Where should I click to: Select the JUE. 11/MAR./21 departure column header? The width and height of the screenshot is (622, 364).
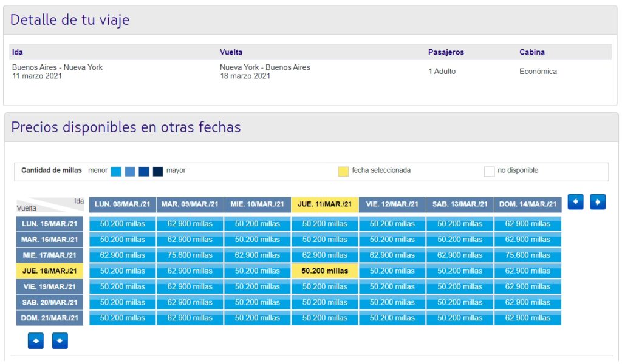click(x=325, y=204)
